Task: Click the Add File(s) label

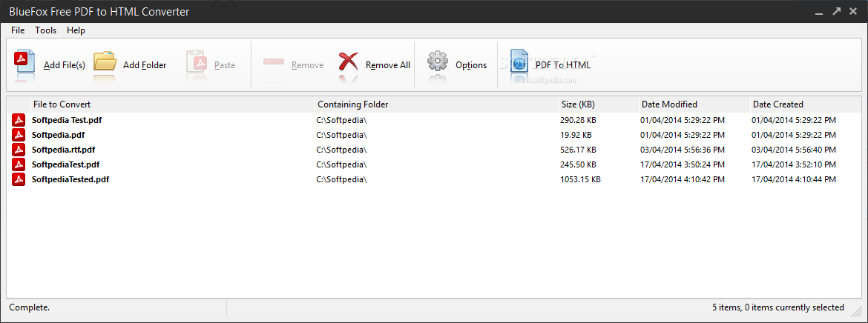Action: click(x=65, y=65)
